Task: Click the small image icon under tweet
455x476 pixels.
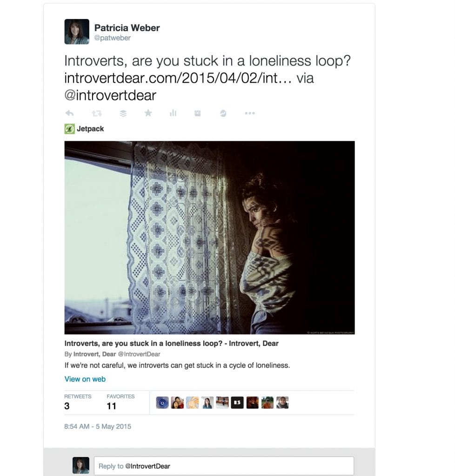Action: [197, 113]
